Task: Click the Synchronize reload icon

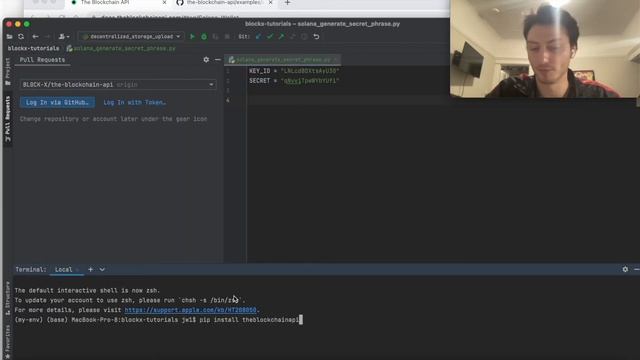Action: click(21, 36)
